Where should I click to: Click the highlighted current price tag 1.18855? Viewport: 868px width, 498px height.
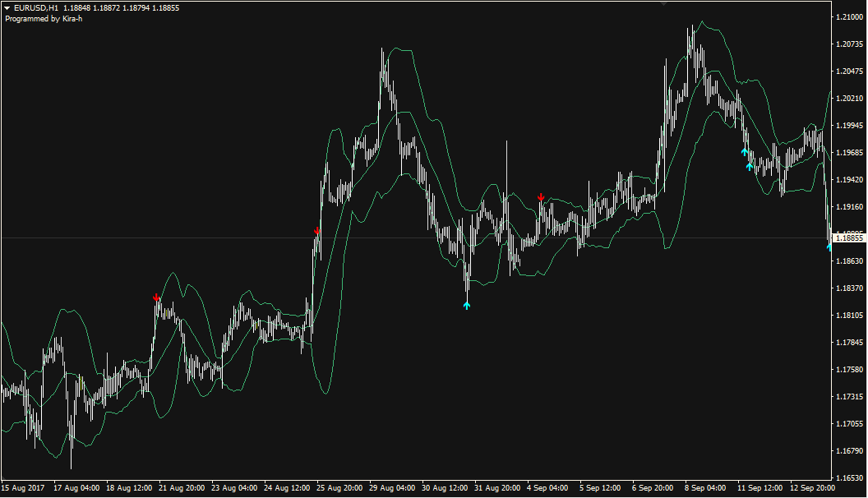pyautogui.click(x=848, y=238)
